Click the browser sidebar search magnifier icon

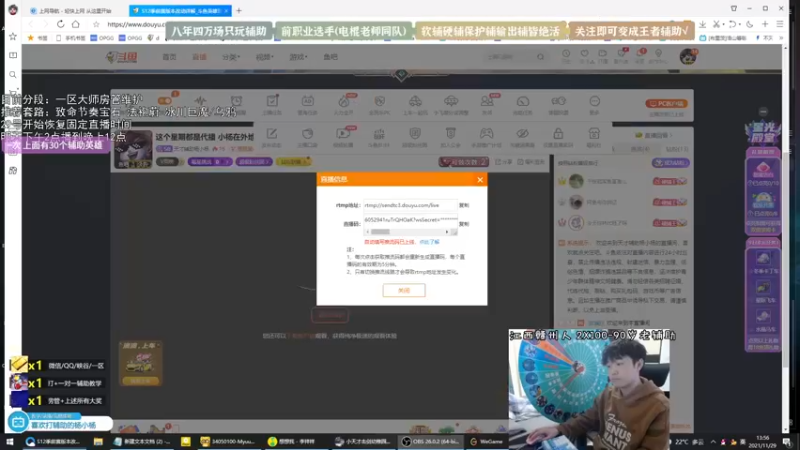(13, 74)
